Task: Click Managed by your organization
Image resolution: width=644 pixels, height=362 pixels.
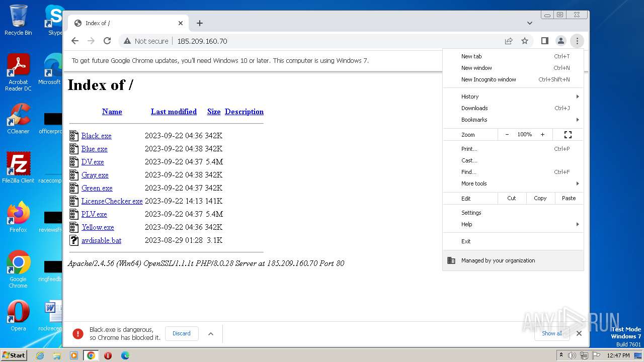Action: pyautogui.click(x=513, y=260)
